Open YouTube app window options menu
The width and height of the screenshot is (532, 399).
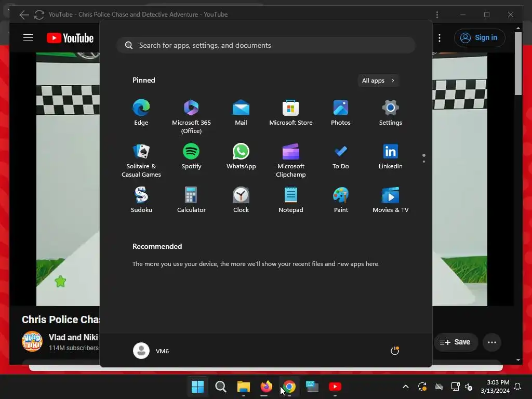tap(437, 15)
